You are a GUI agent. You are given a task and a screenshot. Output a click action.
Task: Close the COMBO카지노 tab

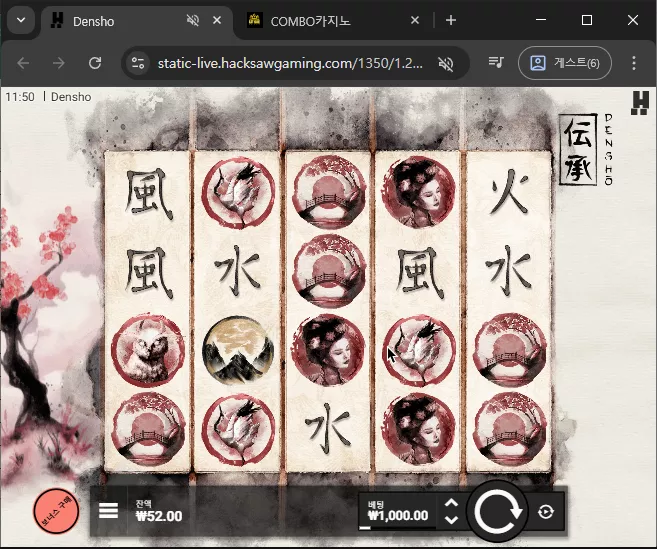415,20
